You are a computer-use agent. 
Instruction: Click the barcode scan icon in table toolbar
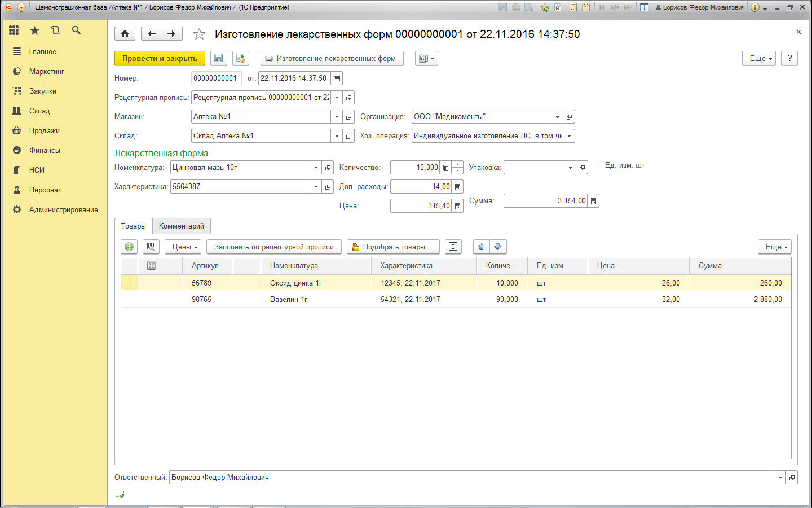pyautogui.click(x=151, y=247)
